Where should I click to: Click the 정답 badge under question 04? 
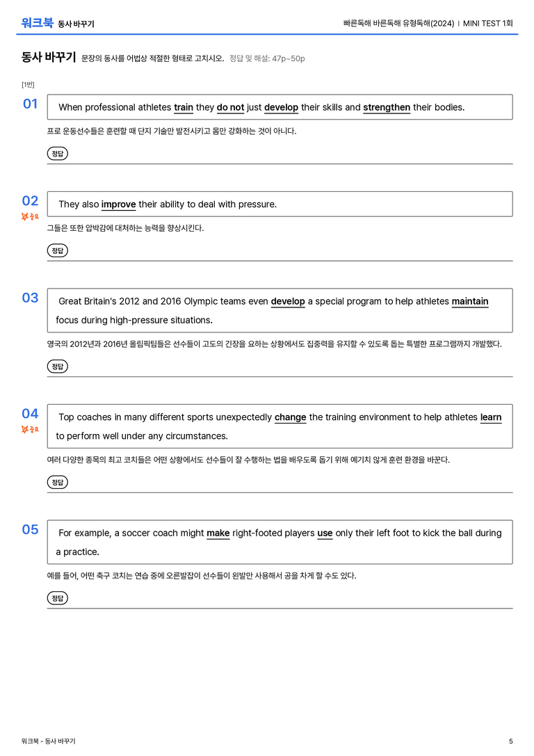pos(57,482)
